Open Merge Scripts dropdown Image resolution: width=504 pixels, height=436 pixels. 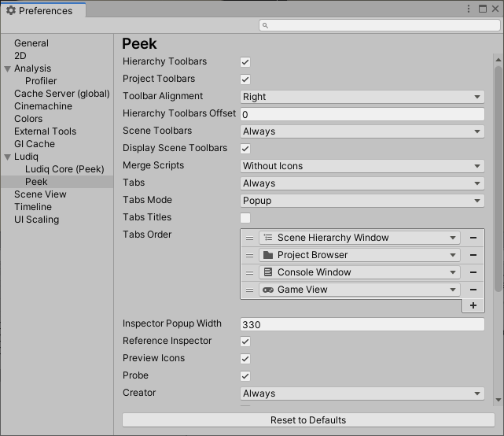362,166
